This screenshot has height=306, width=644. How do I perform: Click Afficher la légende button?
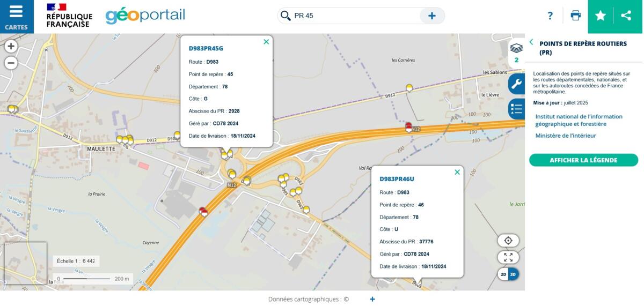[x=583, y=160]
